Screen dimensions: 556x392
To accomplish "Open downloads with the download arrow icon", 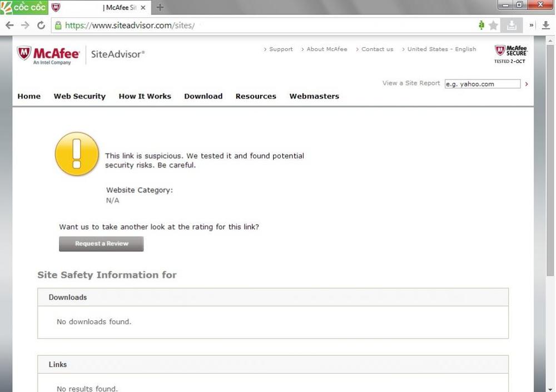I will point(546,25).
